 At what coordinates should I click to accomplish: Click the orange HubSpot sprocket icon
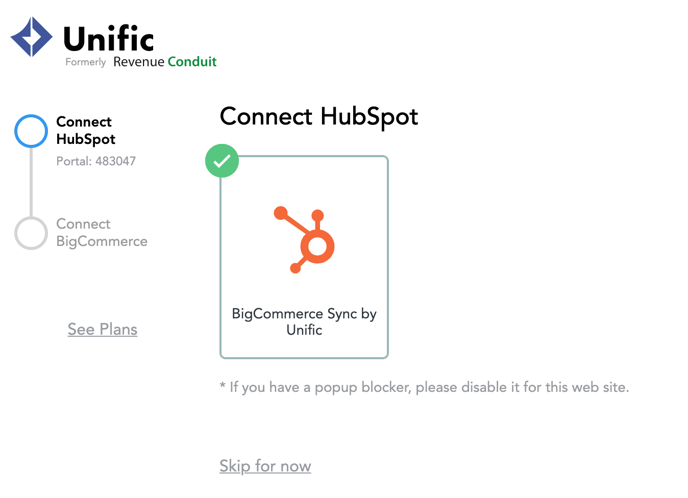pos(304,240)
